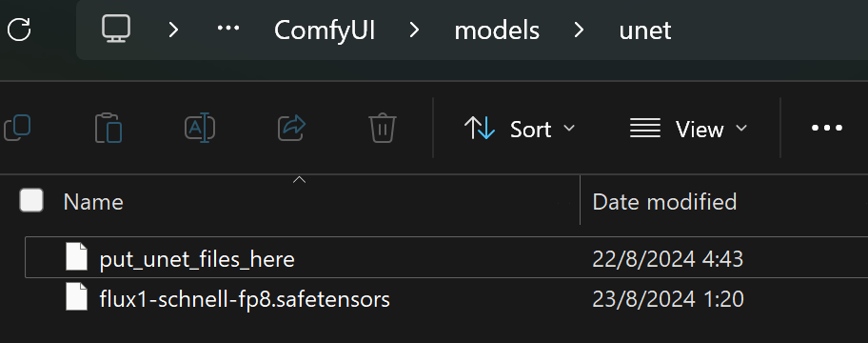The height and width of the screenshot is (343, 868).
Task: Expand the chevron between ComfyUI and models
Action: pos(414,30)
